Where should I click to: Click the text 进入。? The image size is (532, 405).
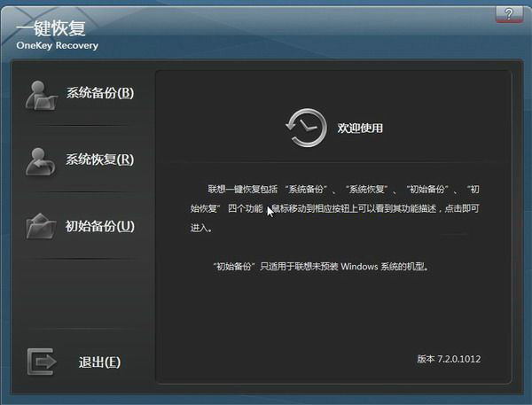click(201, 228)
